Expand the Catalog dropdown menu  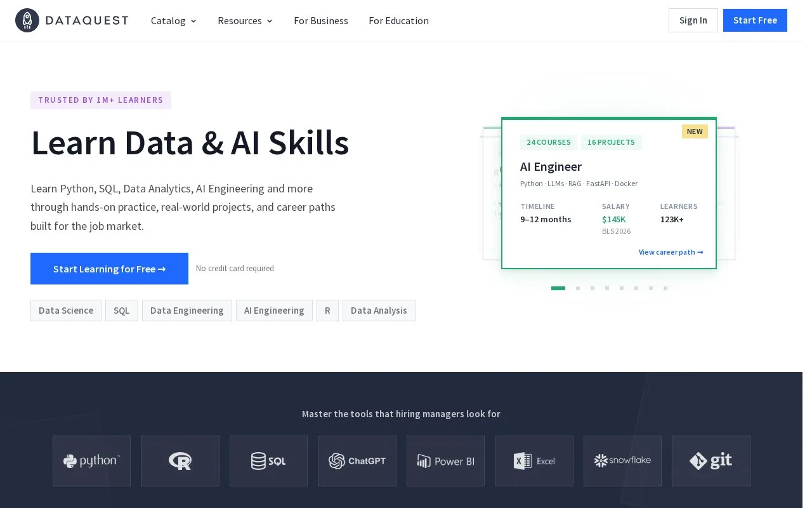[x=174, y=20]
